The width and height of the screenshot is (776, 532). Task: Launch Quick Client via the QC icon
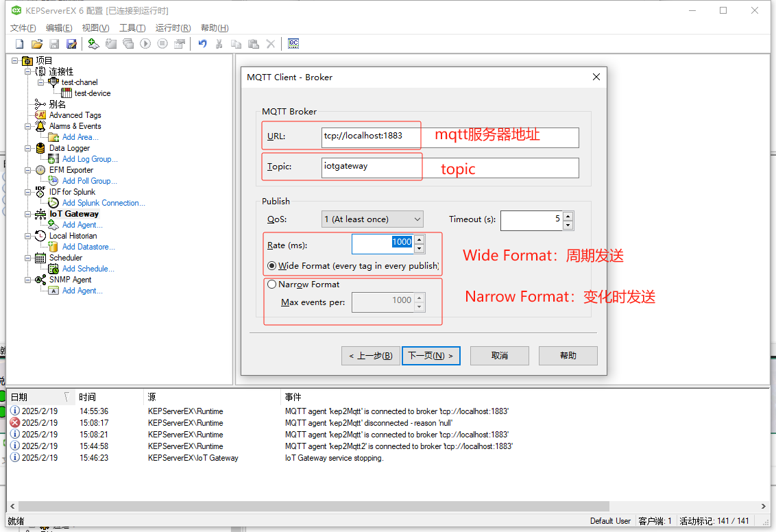[x=293, y=44]
